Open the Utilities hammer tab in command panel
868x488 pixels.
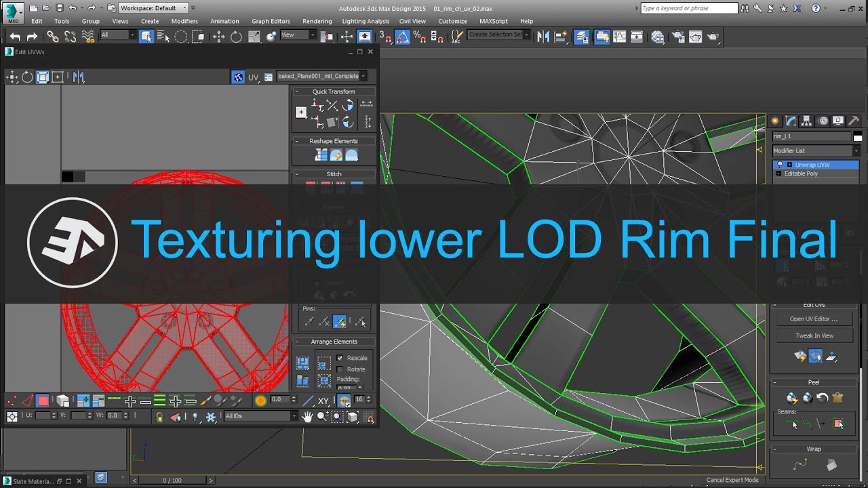click(x=854, y=121)
